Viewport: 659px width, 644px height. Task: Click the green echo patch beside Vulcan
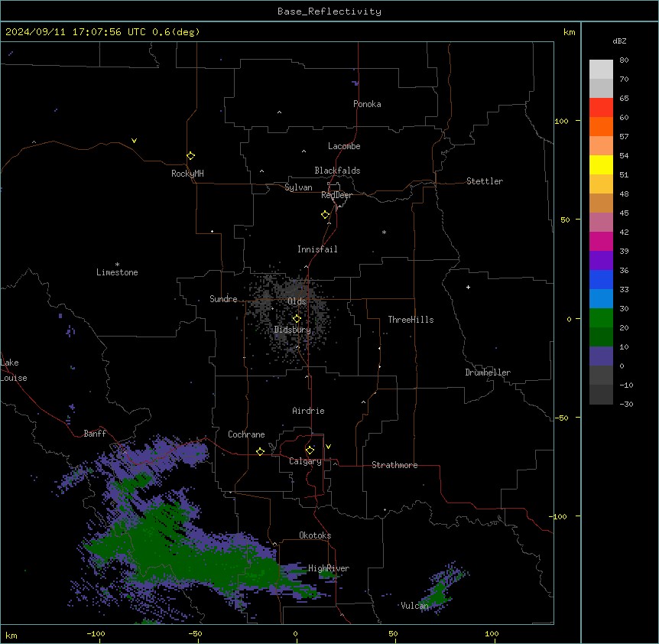click(438, 594)
